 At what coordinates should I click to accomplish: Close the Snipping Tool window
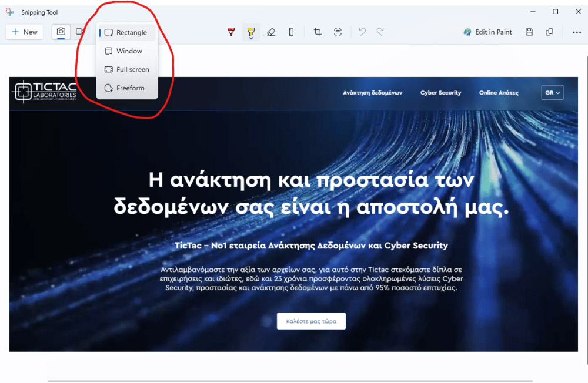click(578, 12)
